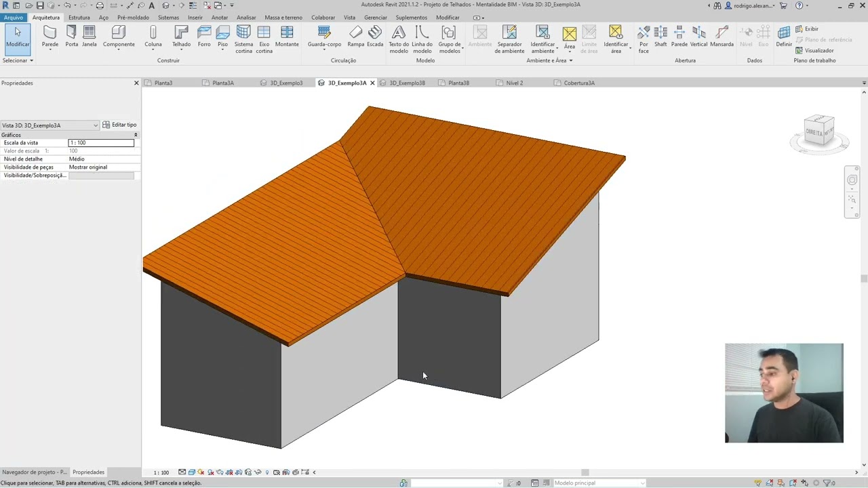Select the Piso (floor) tool

pyautogui.click(x=222, y=37)
